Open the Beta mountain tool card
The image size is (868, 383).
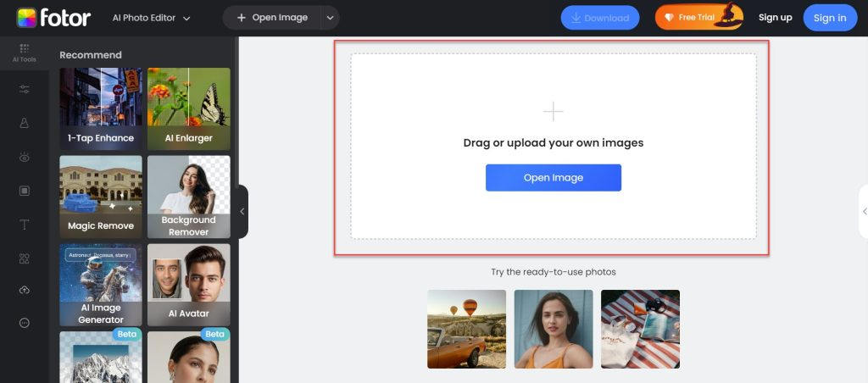pyautogui.click(x=101, y=357)
